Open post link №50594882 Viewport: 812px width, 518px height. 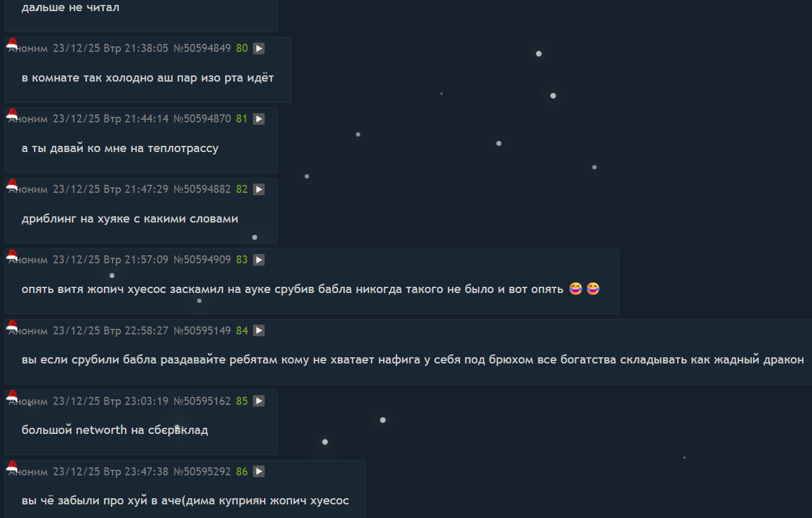[x=202, y=189]
